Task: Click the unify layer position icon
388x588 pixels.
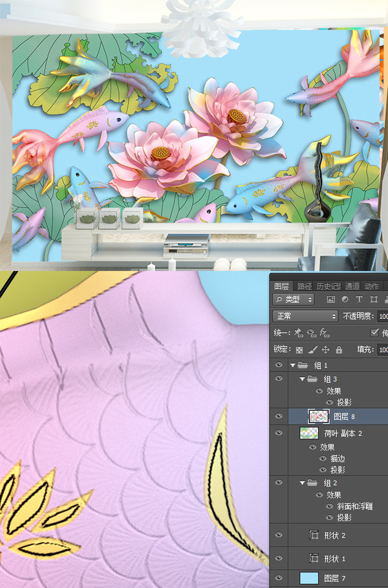Action: click(x=298, y=332)
